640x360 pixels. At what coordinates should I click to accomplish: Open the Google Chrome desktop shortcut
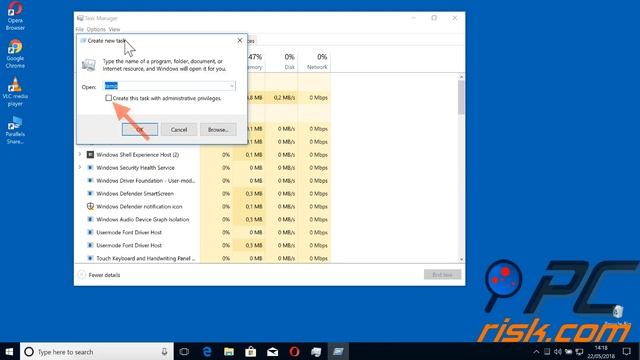pyautogui.click(x=15, y=53)
